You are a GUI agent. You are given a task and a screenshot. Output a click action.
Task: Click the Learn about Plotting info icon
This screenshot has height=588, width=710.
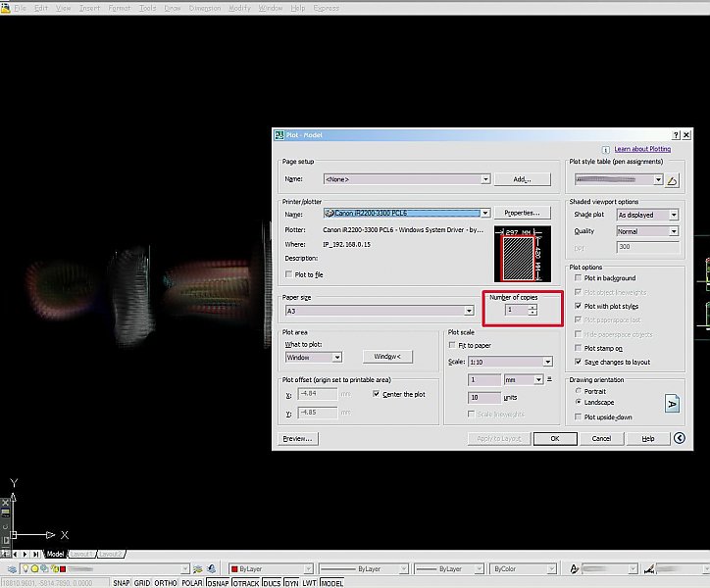tap(607, 149)
